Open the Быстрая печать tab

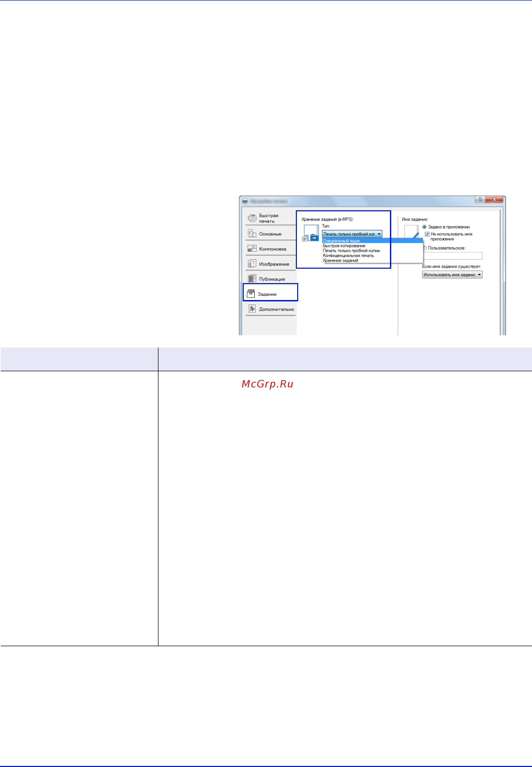pos(270,218)
